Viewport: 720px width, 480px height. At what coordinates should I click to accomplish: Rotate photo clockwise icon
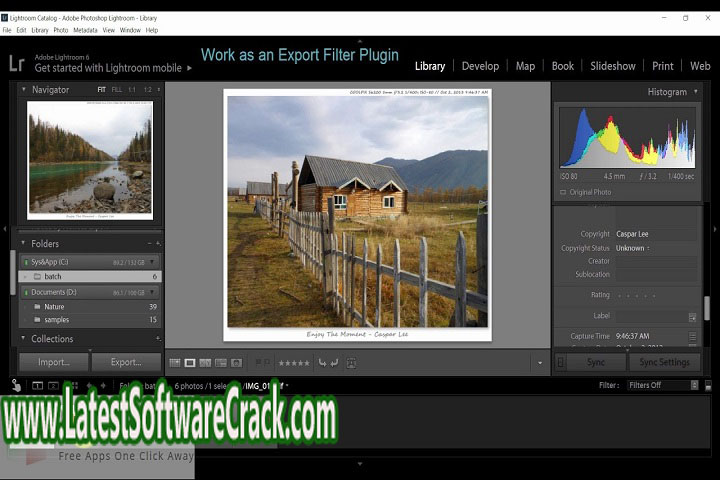pos(334,363)
